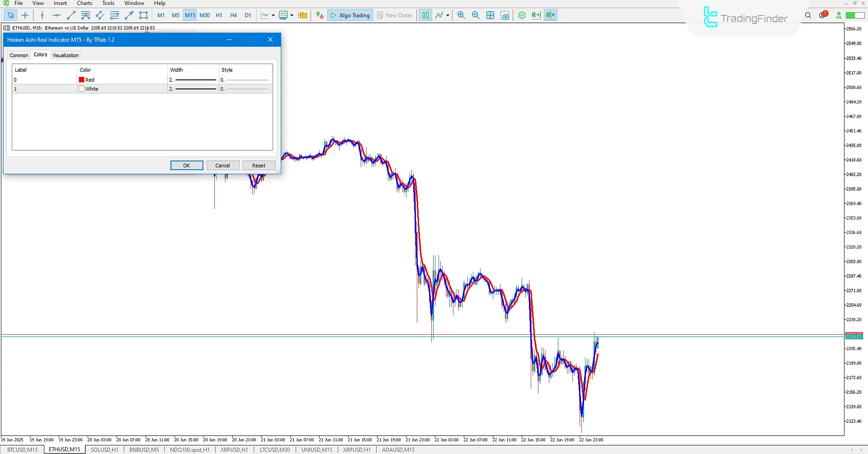
Task: Click the Tile Windows grid icon
Action: click(x=490, y=15)
